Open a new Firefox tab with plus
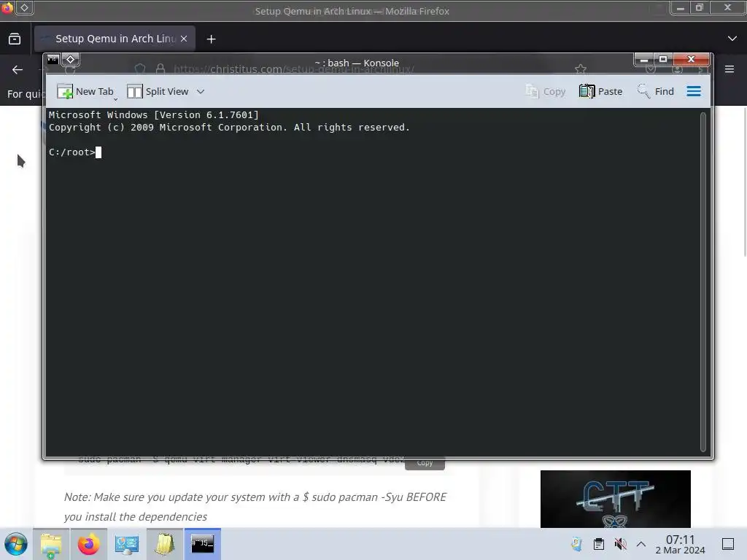 [211, 39]
